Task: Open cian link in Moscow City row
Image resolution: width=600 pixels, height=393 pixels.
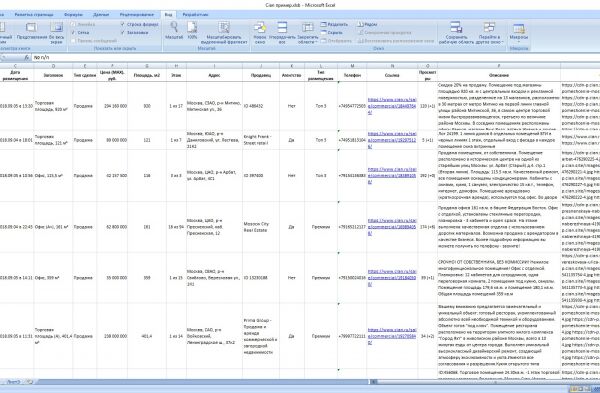Action: point(392,227)
